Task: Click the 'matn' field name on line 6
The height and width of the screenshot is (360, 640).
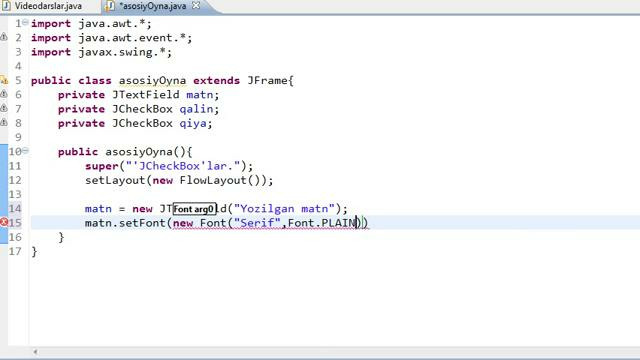Action: coord(200,95)
